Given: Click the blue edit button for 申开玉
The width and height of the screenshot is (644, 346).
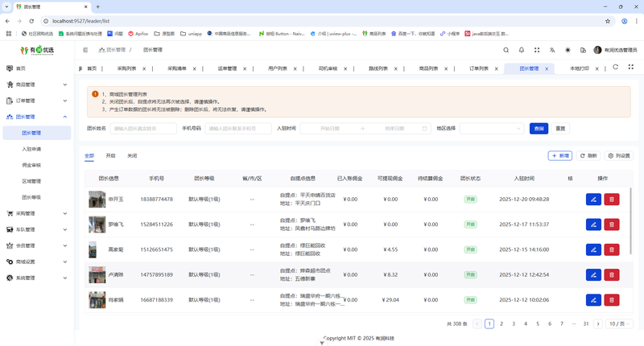Looking at the screenshot, I should [593, 199].
